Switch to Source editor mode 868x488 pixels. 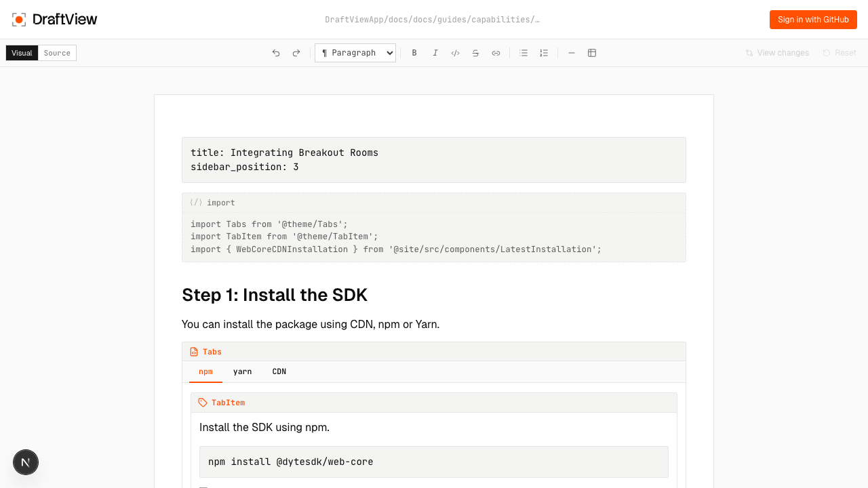coord(57,53)
